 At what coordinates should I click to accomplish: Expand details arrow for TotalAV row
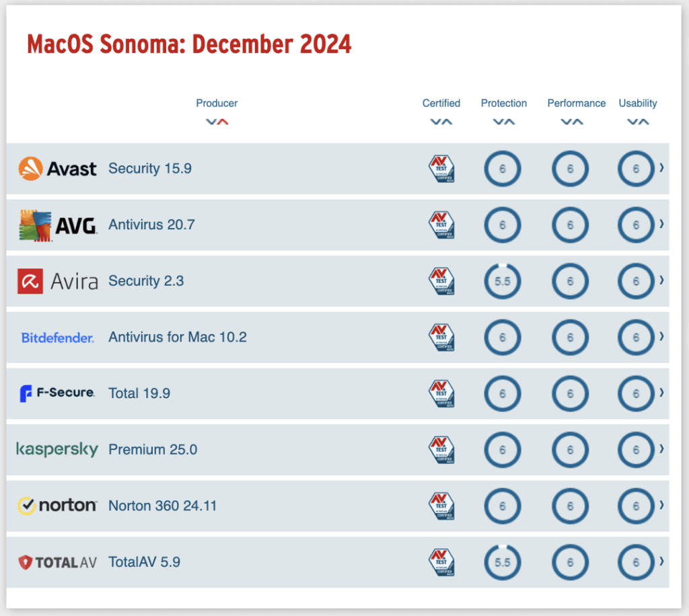[x=661, y=561]
